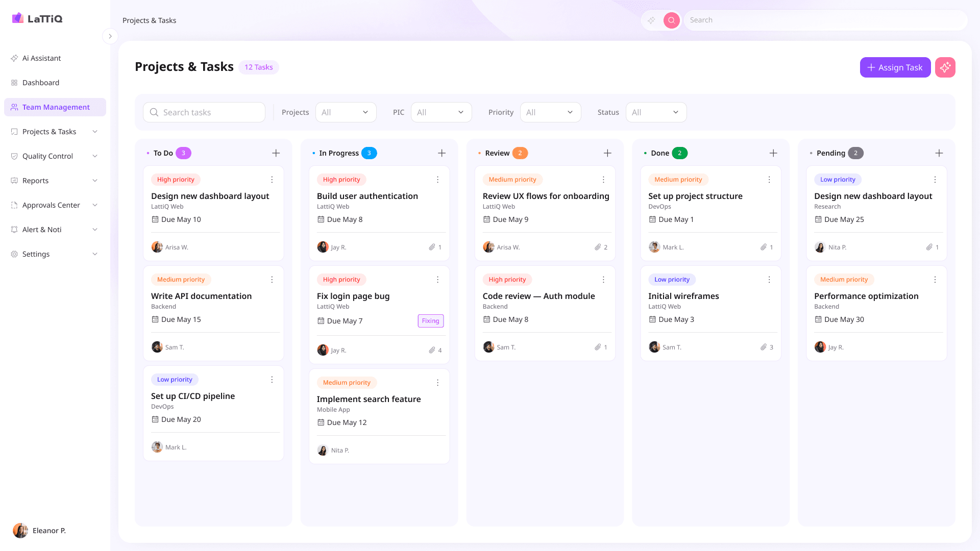The image size is (980, 551).
Task: Add a card to Done column
Action: click(773, 153)
